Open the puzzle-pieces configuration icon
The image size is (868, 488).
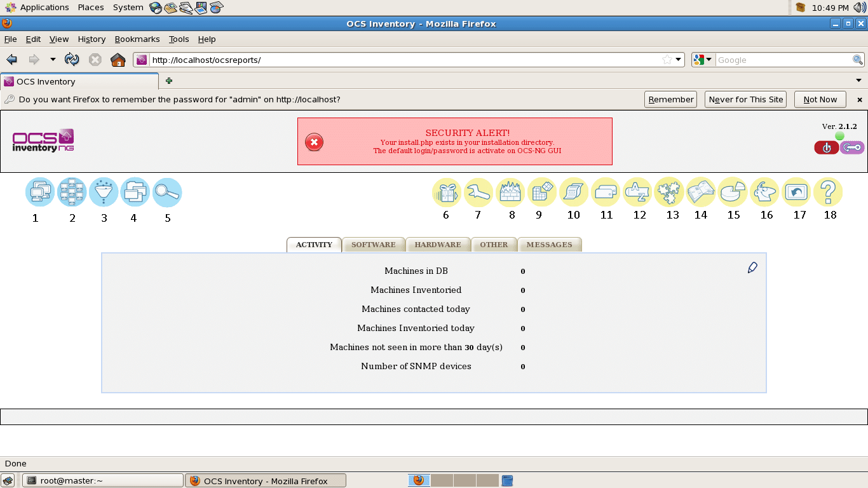669,192
